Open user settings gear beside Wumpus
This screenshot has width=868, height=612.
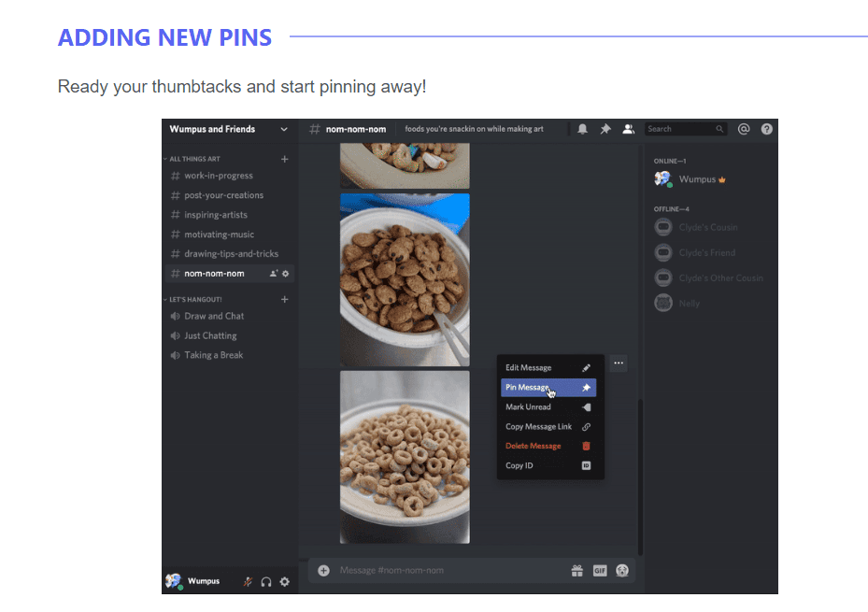[285, 581]
